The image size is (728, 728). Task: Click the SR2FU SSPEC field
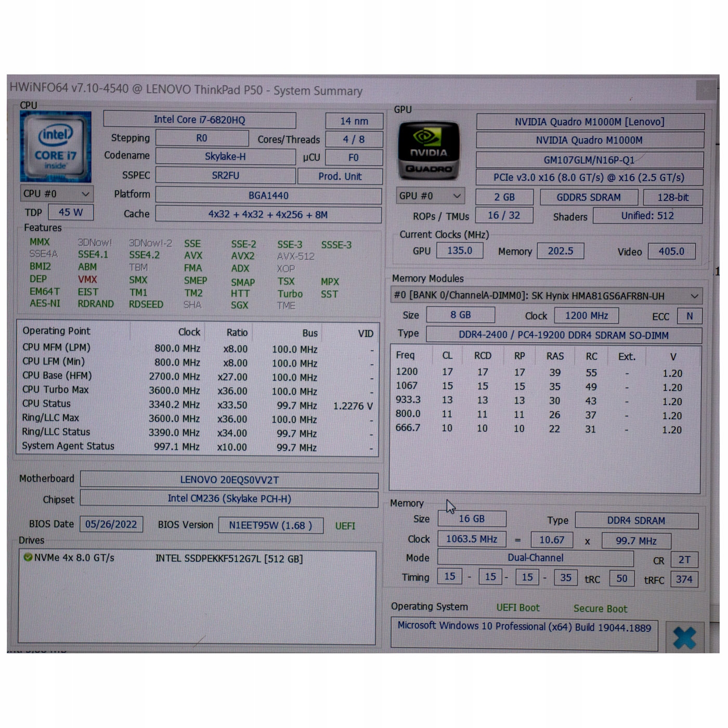pos(226,176)
